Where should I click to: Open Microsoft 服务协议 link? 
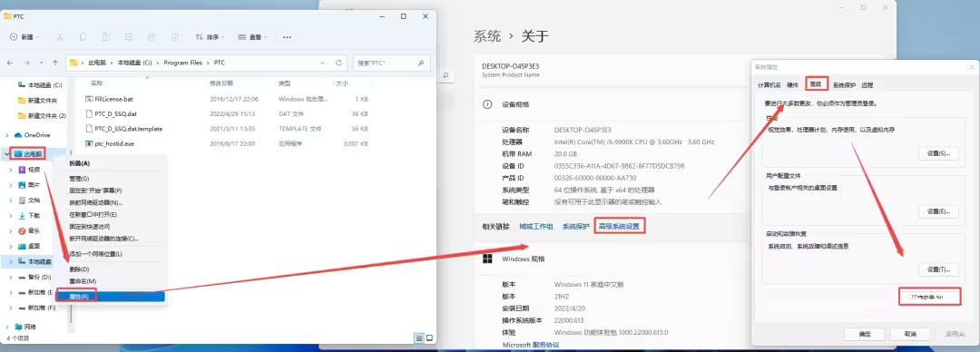[531, 345]
